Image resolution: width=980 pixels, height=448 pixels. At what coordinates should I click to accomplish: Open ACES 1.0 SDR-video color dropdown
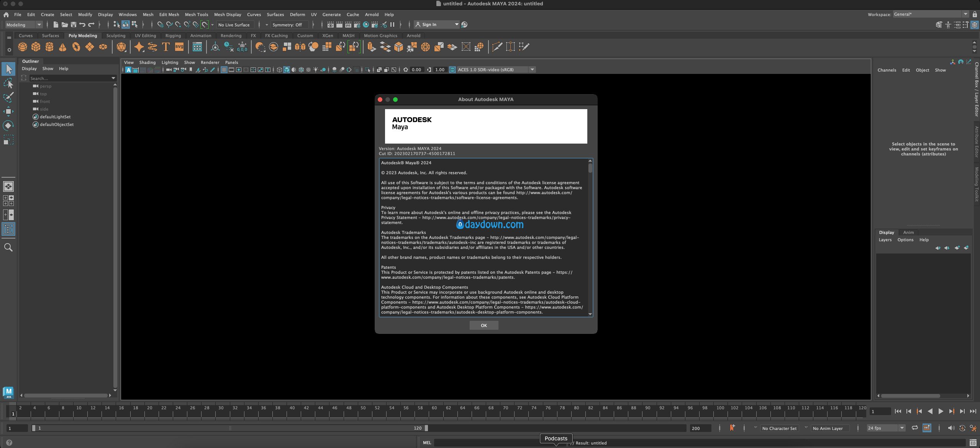(532, 70)
